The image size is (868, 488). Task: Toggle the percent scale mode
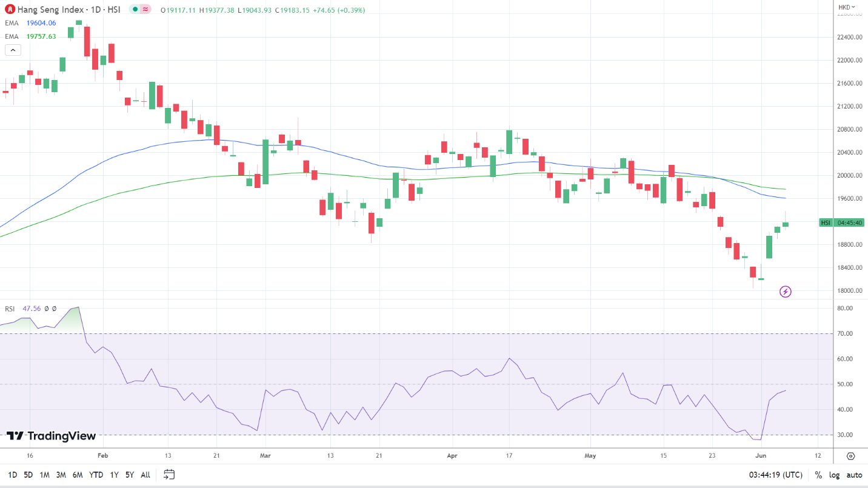(x=818, y=475)
